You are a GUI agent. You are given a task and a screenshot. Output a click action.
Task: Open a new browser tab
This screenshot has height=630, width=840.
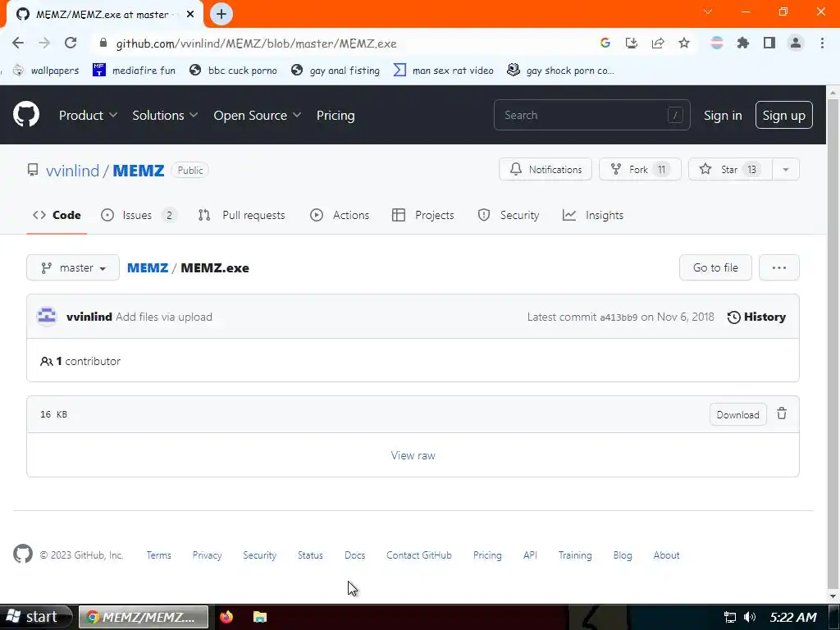point(221,15)
